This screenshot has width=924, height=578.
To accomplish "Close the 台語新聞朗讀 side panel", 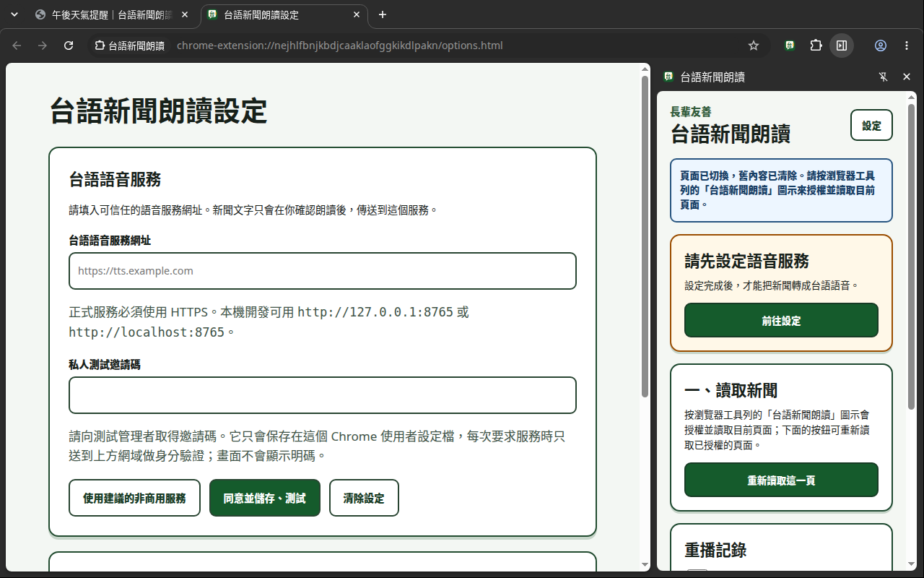I will point(907,77).
